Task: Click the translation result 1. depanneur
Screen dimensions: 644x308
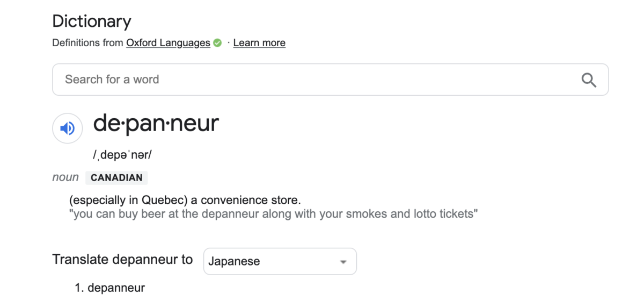Action: pyautogui.click(x=110, y=288)
